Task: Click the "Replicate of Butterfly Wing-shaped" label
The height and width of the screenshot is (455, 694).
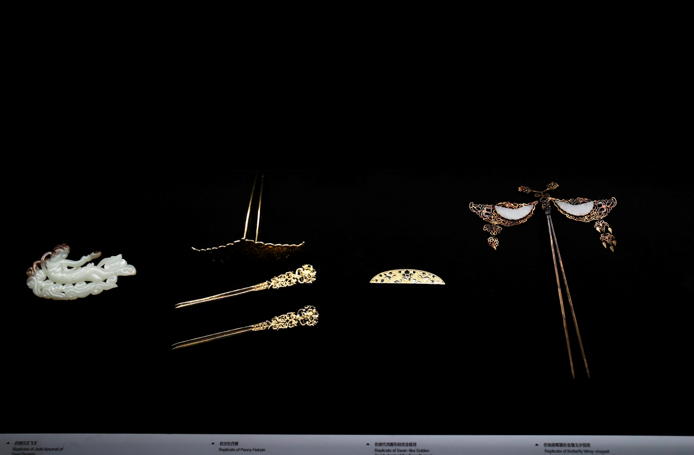Action: point(577,451)
